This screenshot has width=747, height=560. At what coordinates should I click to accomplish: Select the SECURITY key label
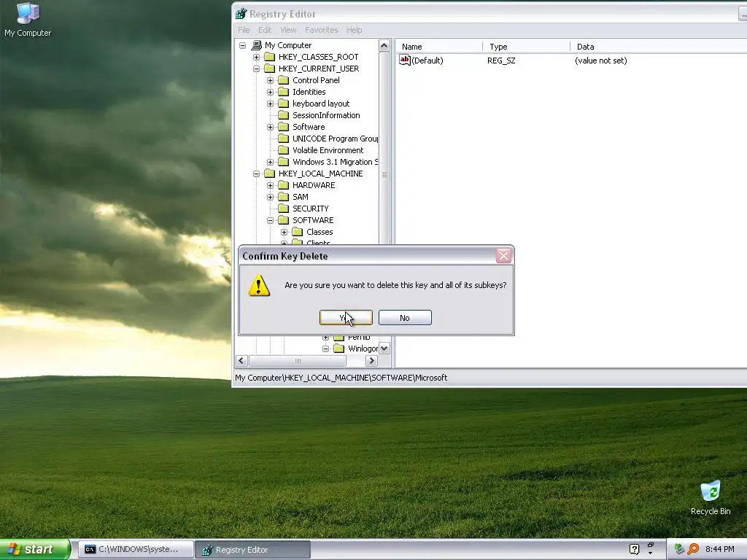pyautogui.click(x=311, y=209)
